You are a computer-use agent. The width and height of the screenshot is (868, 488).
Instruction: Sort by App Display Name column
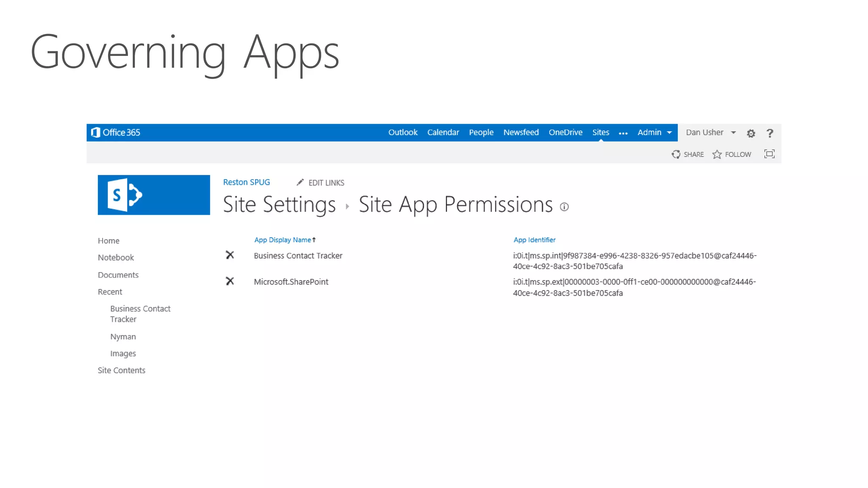[x=283, y=240]
